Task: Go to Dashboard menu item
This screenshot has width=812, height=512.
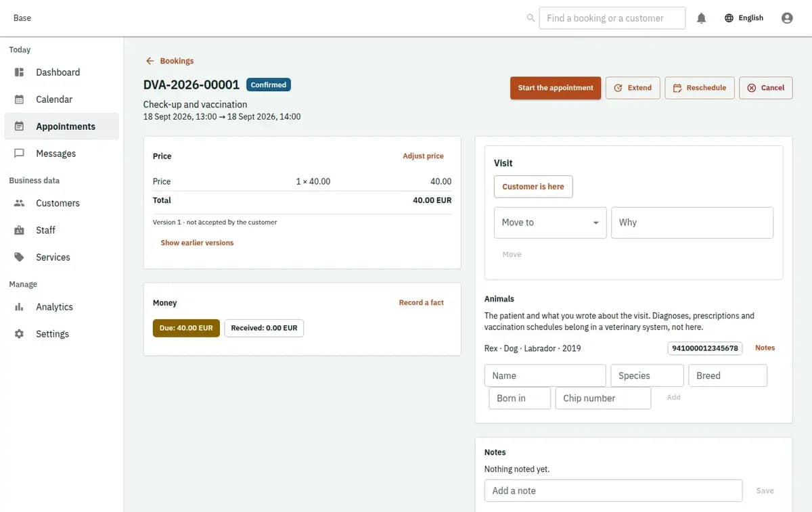Action: tap(62, 72)
